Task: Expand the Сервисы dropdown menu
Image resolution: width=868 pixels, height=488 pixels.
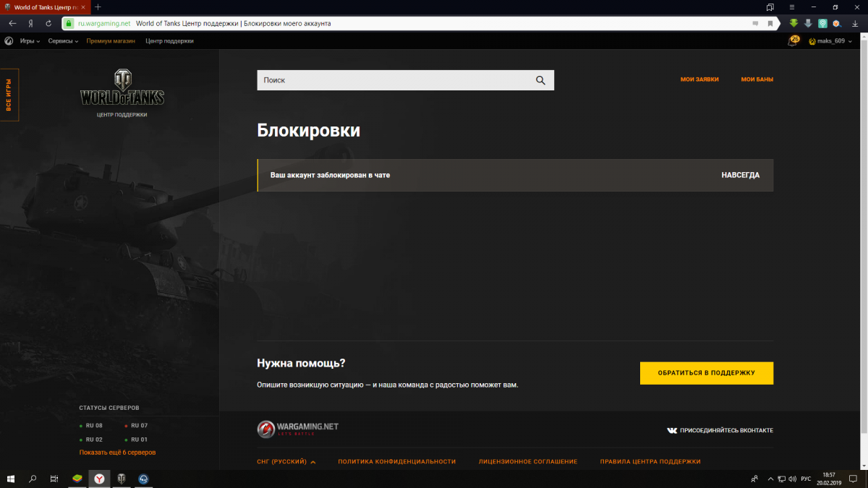Action: [63, 41]
